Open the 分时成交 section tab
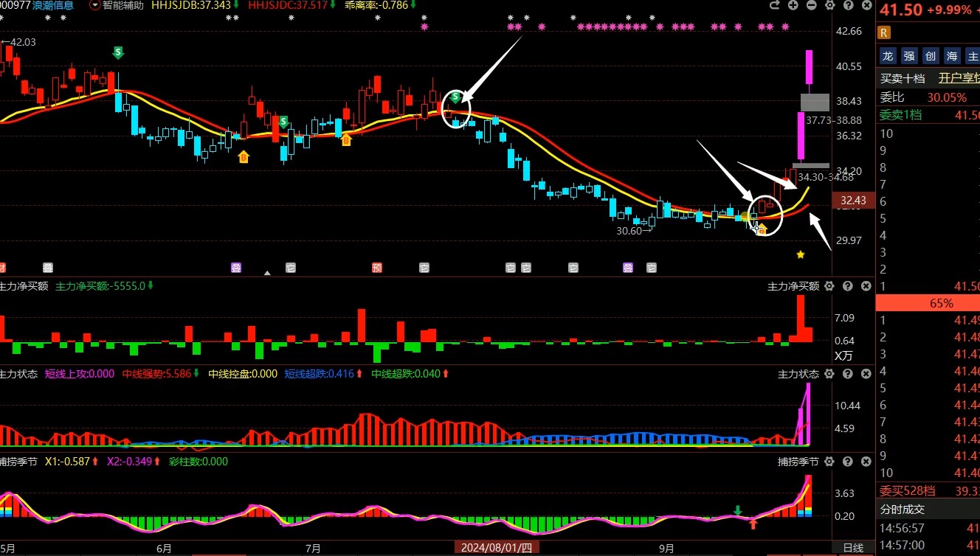Screen dimensions: 980x556 [902, 509]
